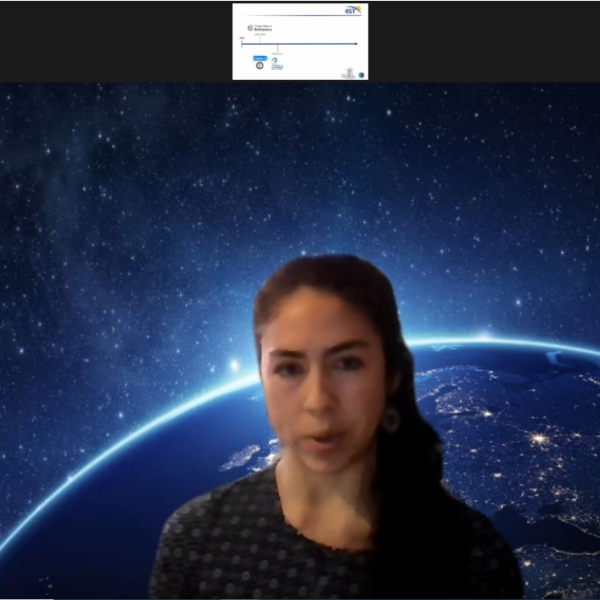Click the green emblem beside slide heading
This screenshot has height=600, width=600.
[x=250, y=28]
